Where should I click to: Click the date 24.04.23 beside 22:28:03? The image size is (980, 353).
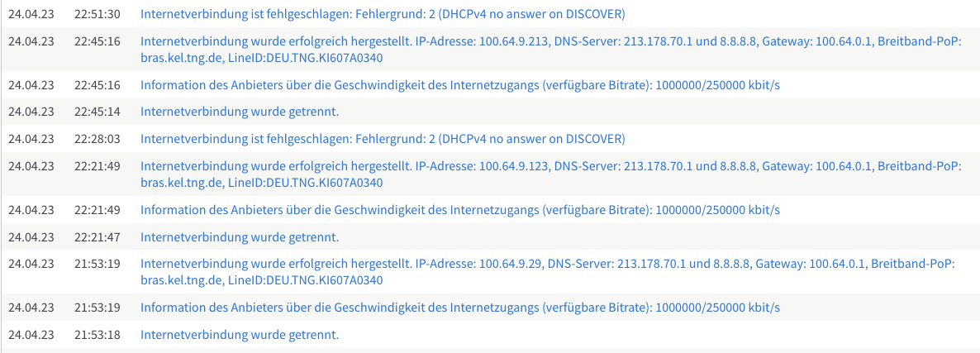point(31,139)
